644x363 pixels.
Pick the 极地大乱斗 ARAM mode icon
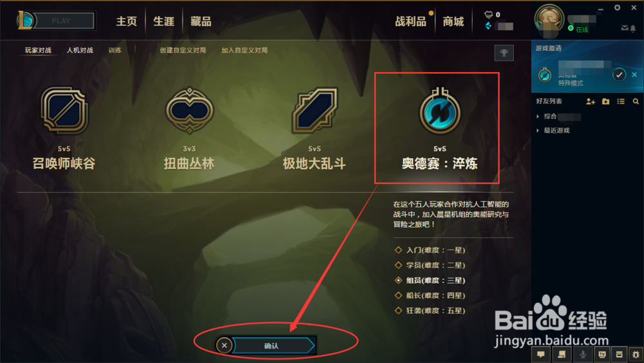315,110
